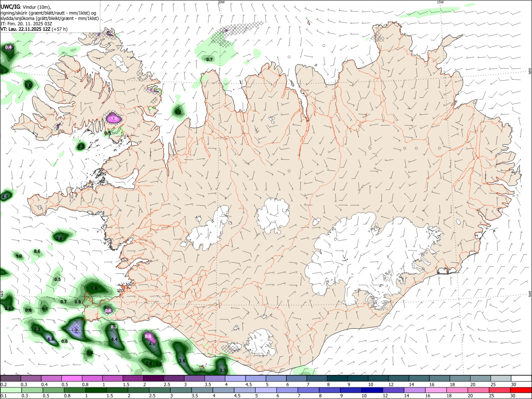Image resolution: width=532 pixels, height=399 pixels.
Task: Click the 0.2 value on the blue rain cell
Action: coord(76,330)
